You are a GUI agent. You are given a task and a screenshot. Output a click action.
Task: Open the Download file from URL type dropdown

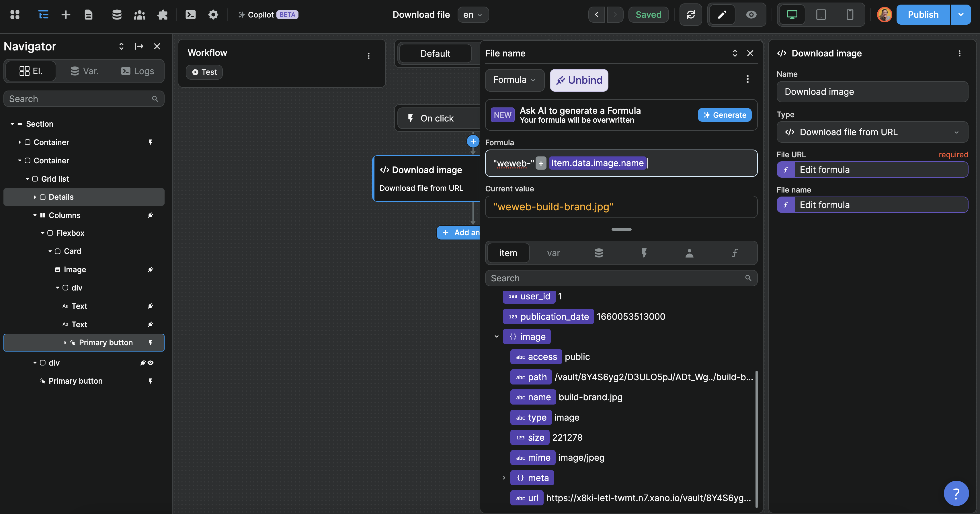pyautogui.click(x=872, y=132)
